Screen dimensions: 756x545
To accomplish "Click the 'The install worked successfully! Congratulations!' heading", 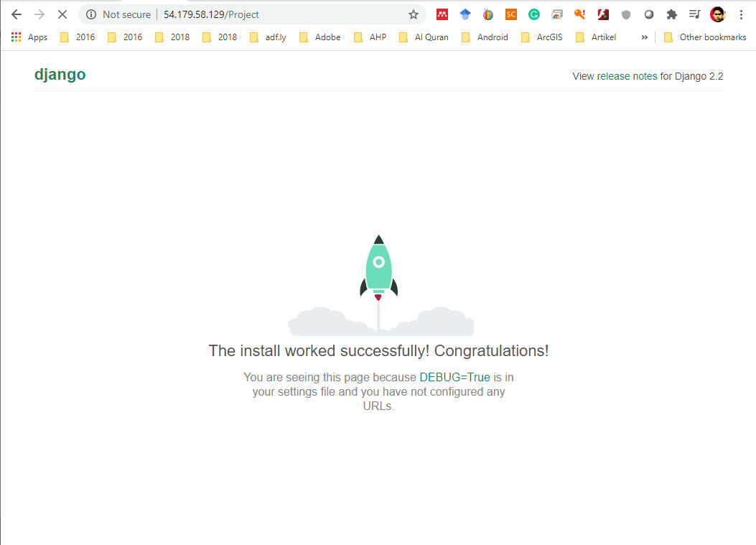I will click(378, 350).
